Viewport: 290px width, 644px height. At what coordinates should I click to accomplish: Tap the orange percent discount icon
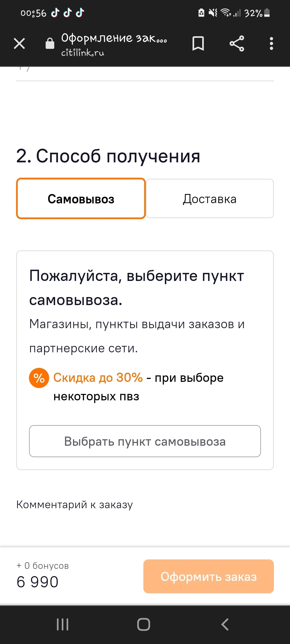click(x=39, y=378)
